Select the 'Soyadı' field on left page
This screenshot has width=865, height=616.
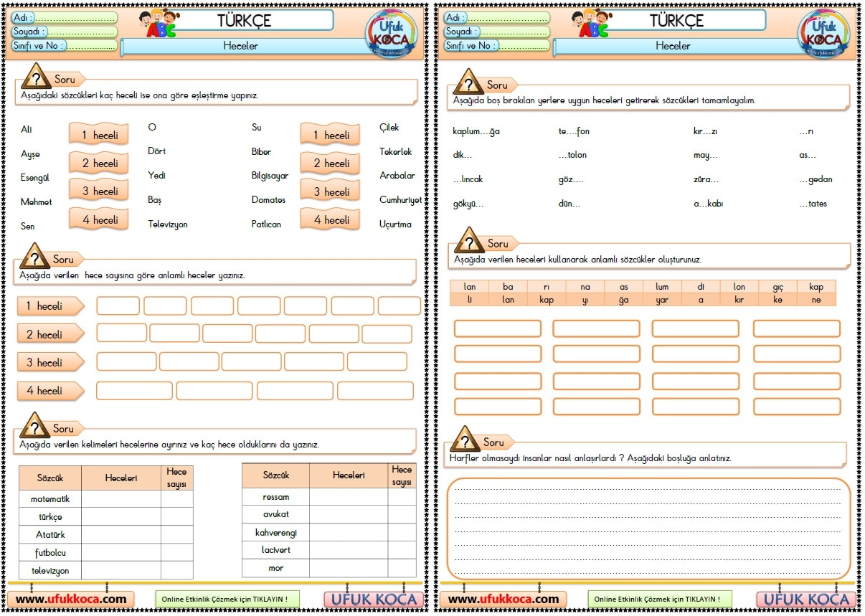pyautogui.click(x=64, y=32)
